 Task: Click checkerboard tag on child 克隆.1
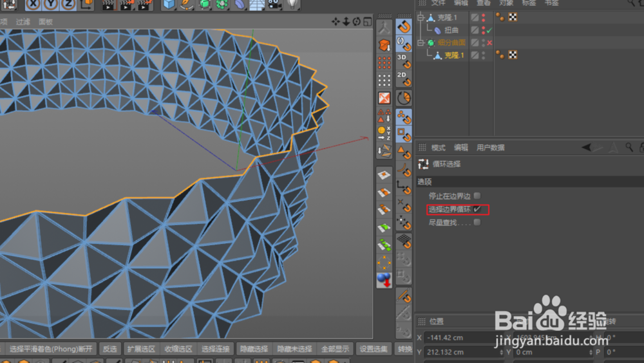tap(513, 55)
